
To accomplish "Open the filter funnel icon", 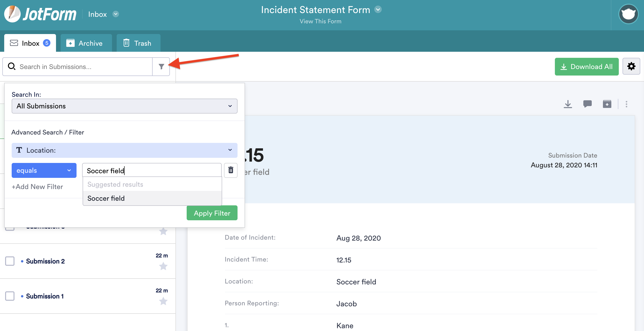I will [161, 66].
